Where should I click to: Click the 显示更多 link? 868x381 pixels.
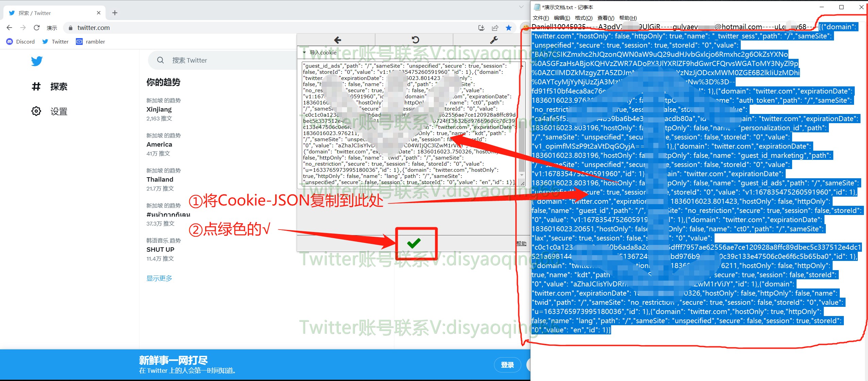pyautogui.click(x=159, y=278)
